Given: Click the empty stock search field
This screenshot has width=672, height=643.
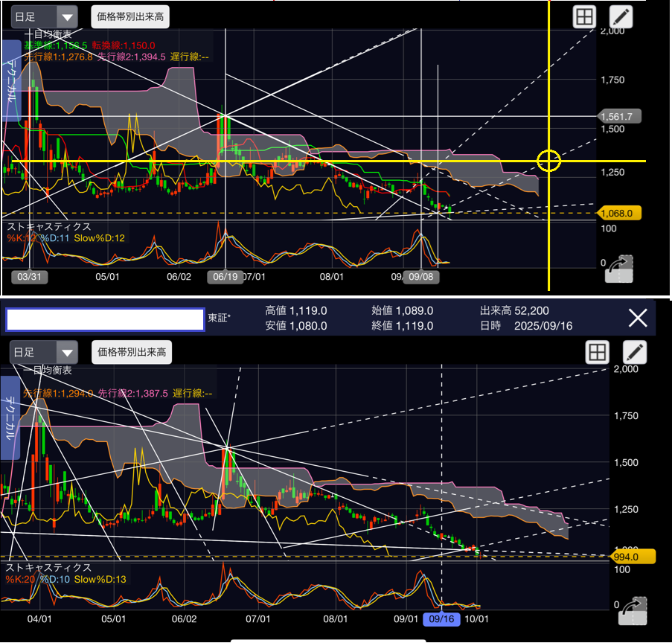Looking at the screenshot, I should [105, 319].
